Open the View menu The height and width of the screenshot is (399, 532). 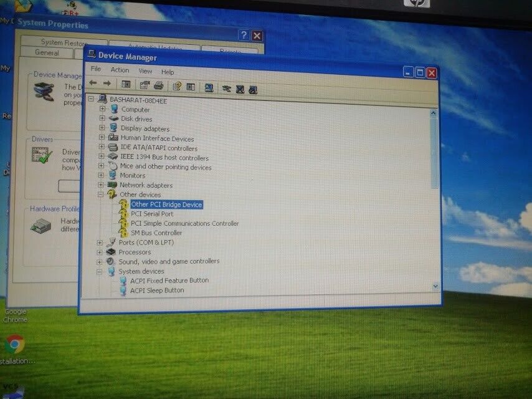(x=145, y=71)
